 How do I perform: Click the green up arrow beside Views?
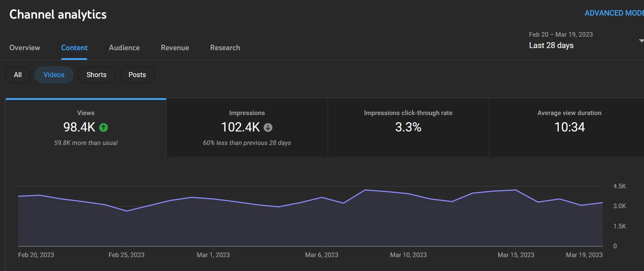click(103, 127)
